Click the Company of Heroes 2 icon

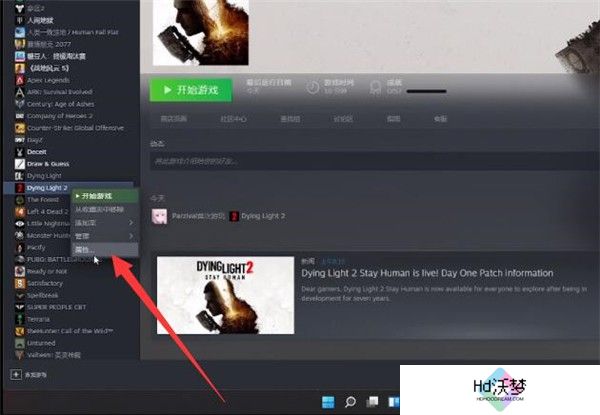click(20, 116)
